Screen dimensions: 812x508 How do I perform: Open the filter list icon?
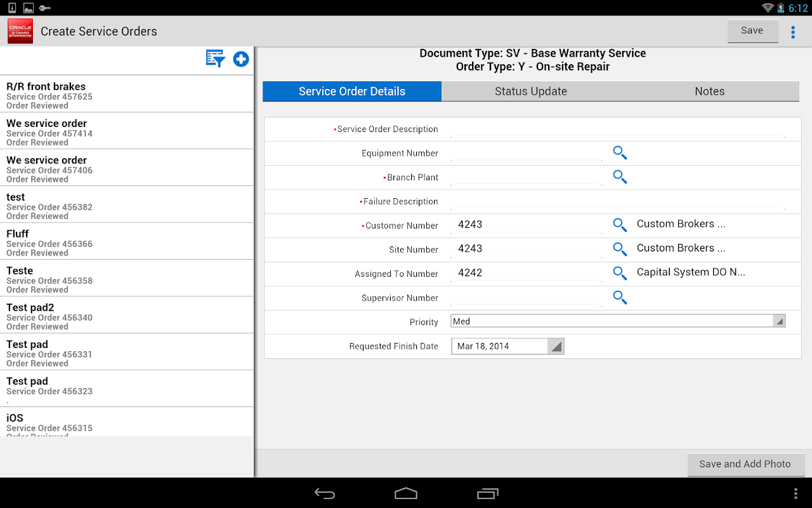coord(216,59)
